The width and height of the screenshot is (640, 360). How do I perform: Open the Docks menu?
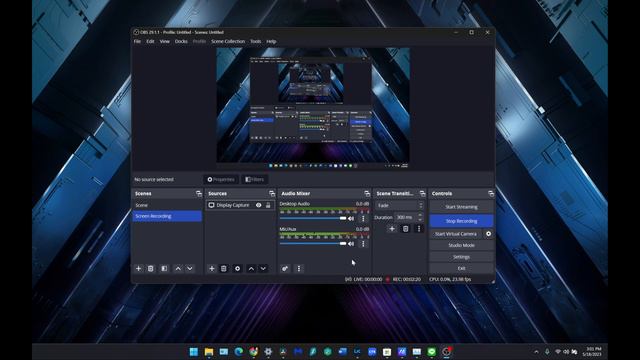(181, 41)
